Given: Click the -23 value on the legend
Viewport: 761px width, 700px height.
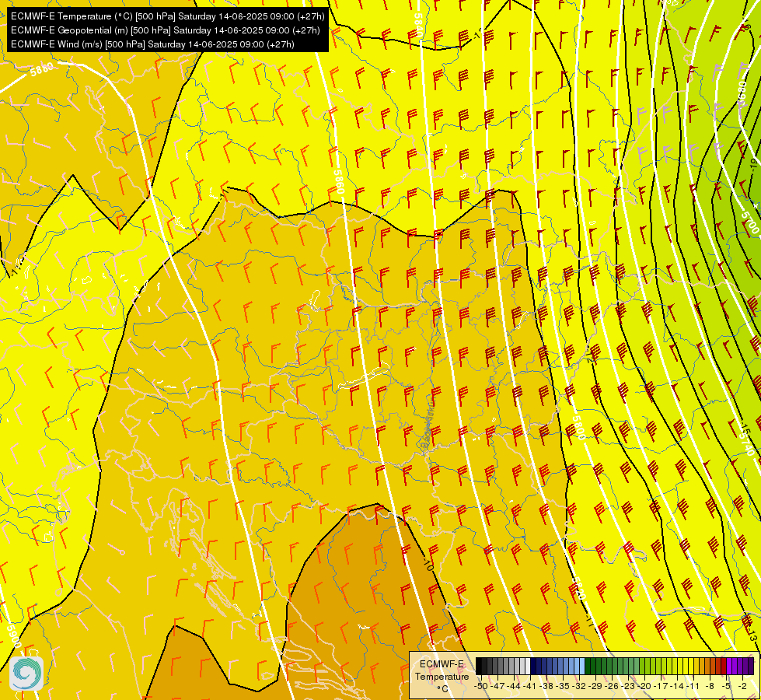Looking at the screenshot, I should [x=628, y=686].
